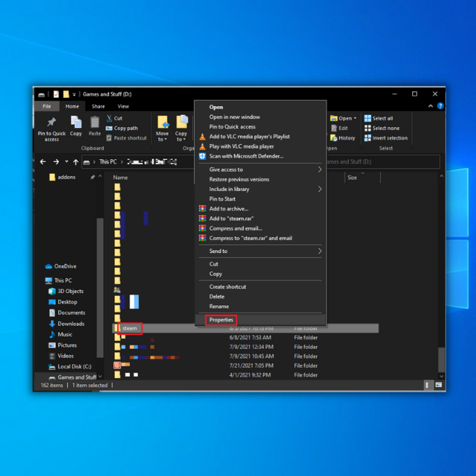
Task: Click Copy path in Clipboard group
Action: point(122,128)
